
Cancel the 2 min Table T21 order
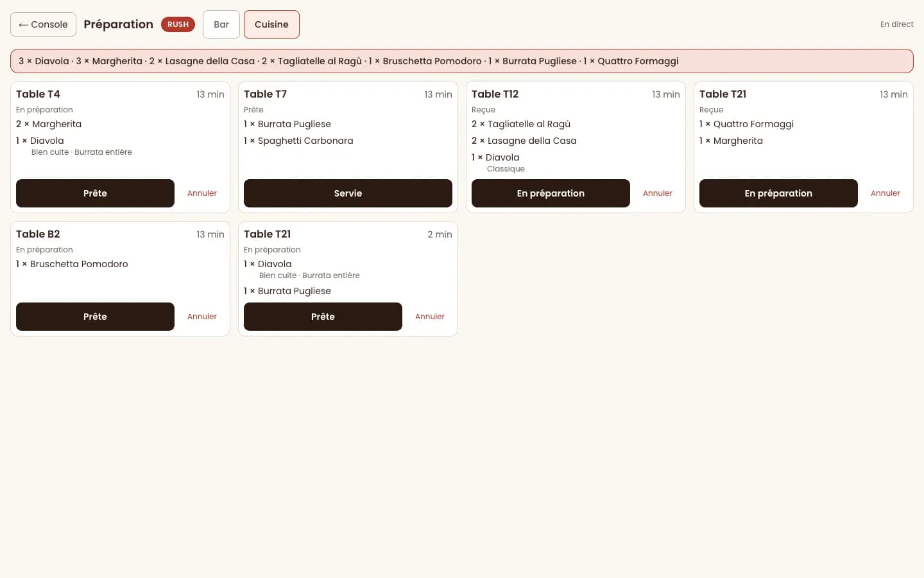[430, 317]
